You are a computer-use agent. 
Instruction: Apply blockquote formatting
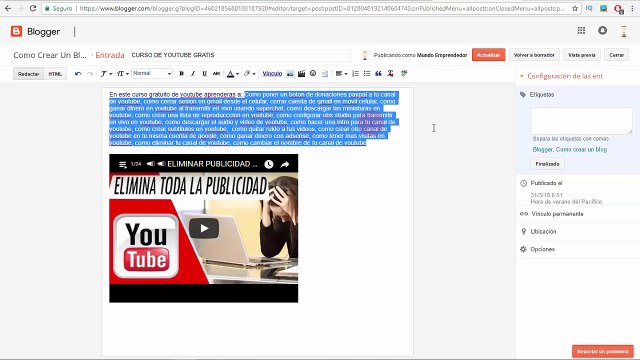click(378, 73)
